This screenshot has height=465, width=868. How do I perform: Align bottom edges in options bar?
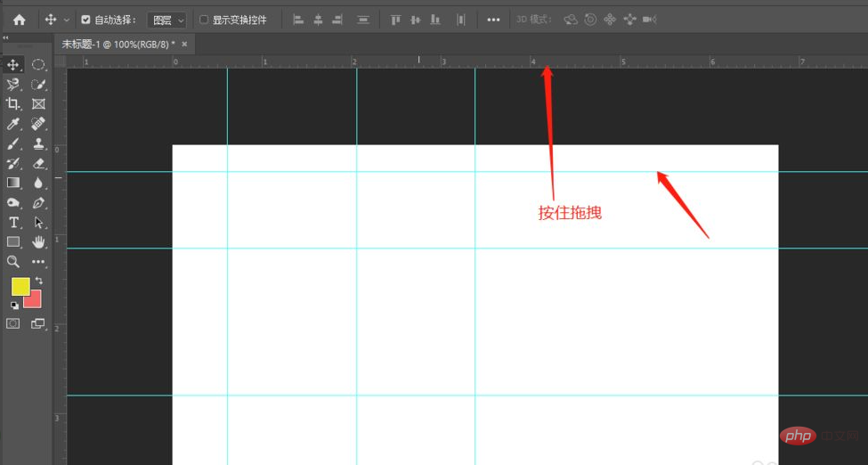click(x=435, y=20)
